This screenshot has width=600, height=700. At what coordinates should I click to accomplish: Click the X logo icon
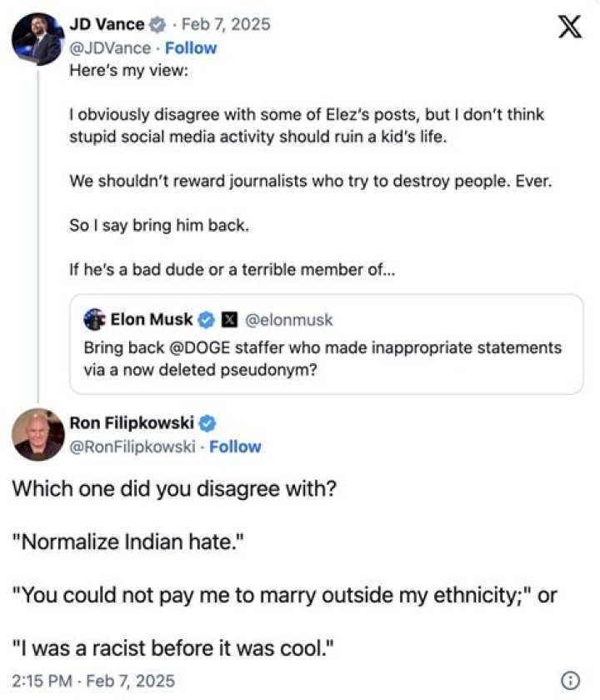[x=568, y=27]
